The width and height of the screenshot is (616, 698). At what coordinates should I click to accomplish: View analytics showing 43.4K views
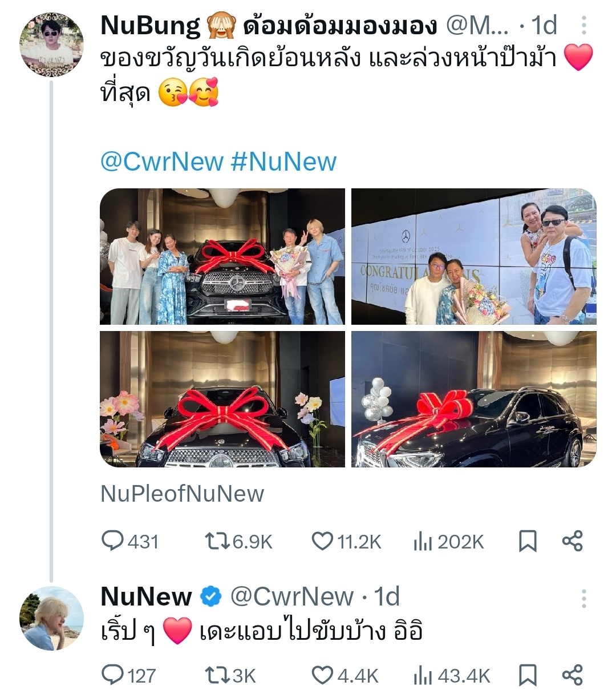(x=452, y=676)
